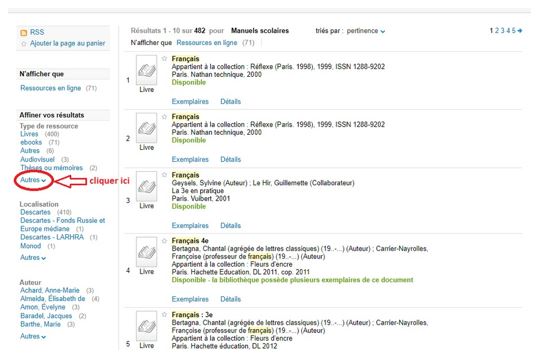Viewport: 543px width, 364px height.
Task: Click the next page arrow icon
Action: (x=520, y=31)
